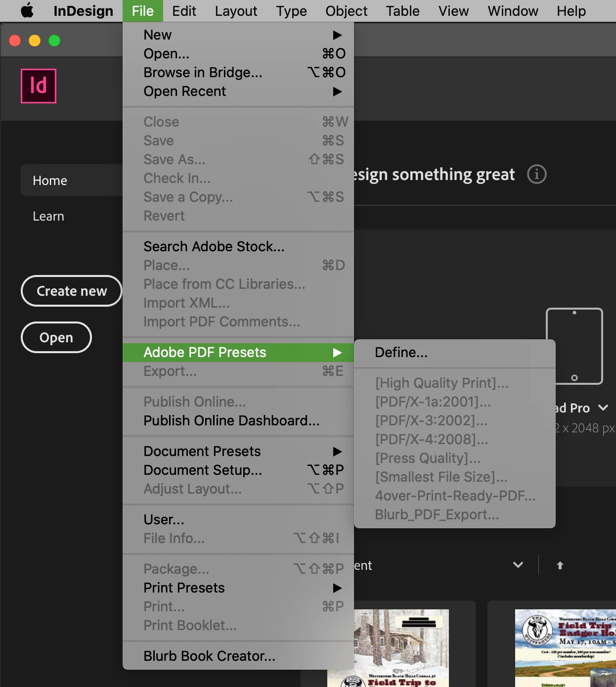Select [High Quality Print]... preset
Image resolution: width=616 pixels, height=687 pixels.
click(455, 383)
